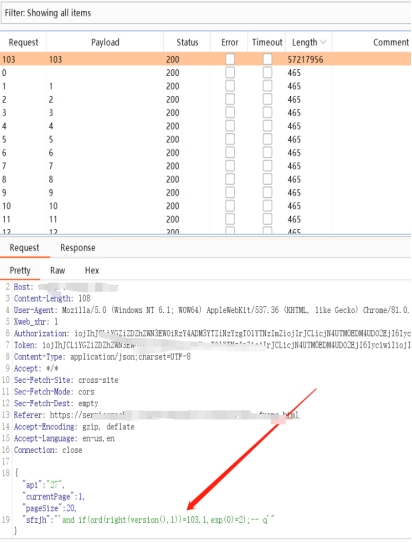This screenshot has height=542, width=412.
Task: Click the Comment column header
Action: click(x=391, y=42)
